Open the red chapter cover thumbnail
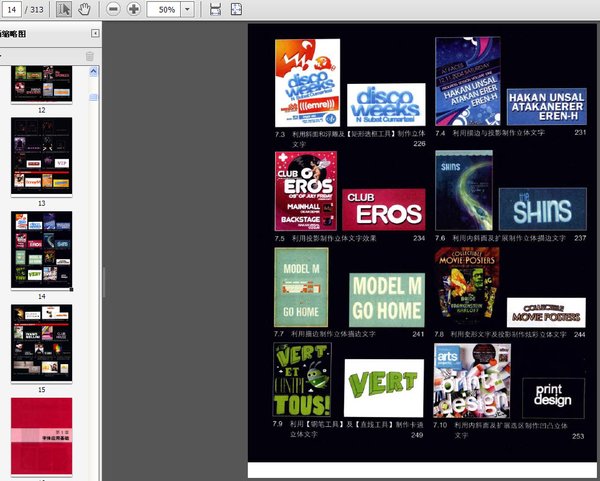Viewport: 600px width, 481px height. coord(42,436)
